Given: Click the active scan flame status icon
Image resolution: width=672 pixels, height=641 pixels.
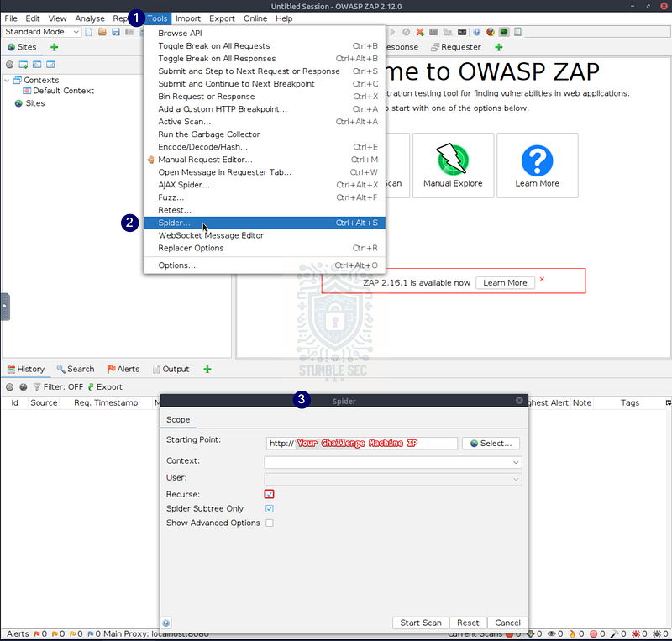Looking at the screenshot, I should (x=572, y=633).
